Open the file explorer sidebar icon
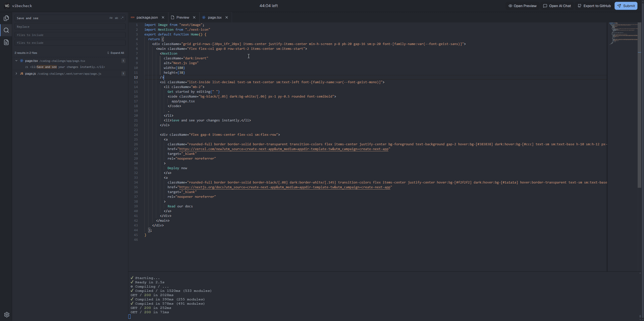Viewport: 644px width, 321px height. point(6,18)
